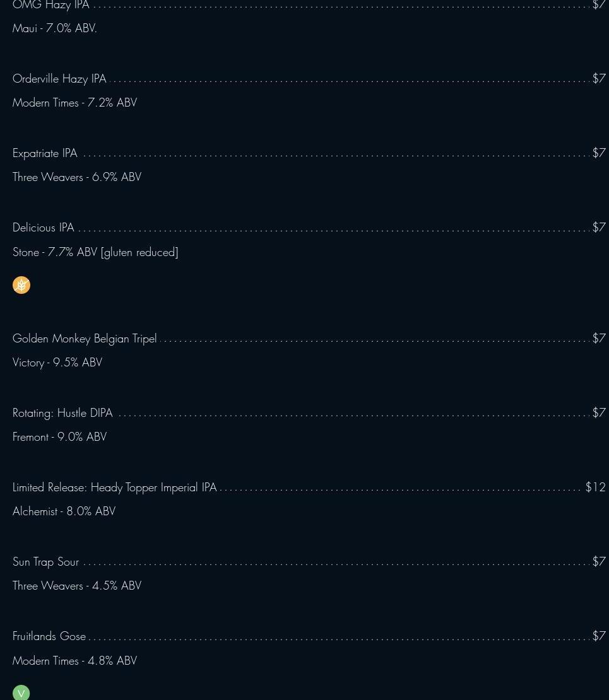
Task: Click the orange gluten-reduced wheat icon
Action: pyautogui.click(x=21, y=285)
